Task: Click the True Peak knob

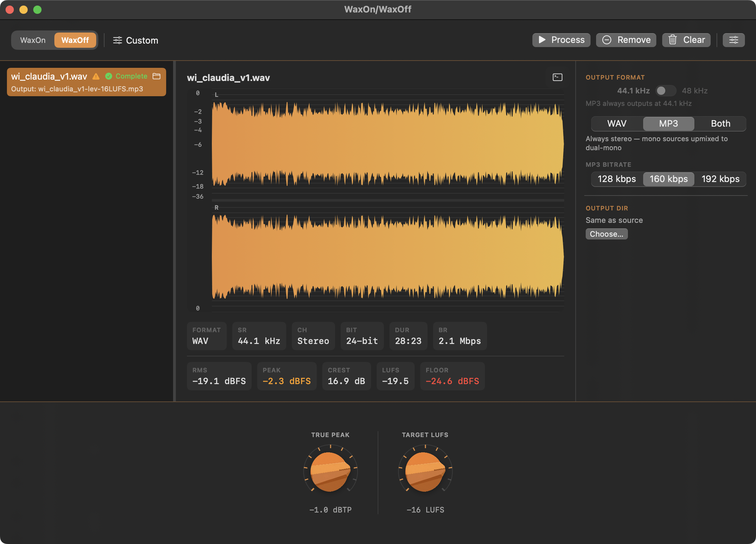Action: click(x=330, y=472)
